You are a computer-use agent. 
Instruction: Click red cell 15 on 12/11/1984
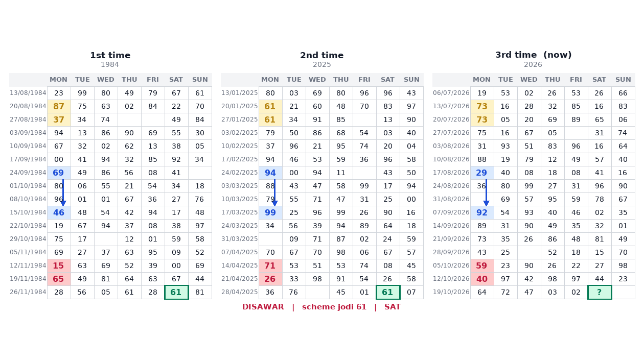(59, 266)
